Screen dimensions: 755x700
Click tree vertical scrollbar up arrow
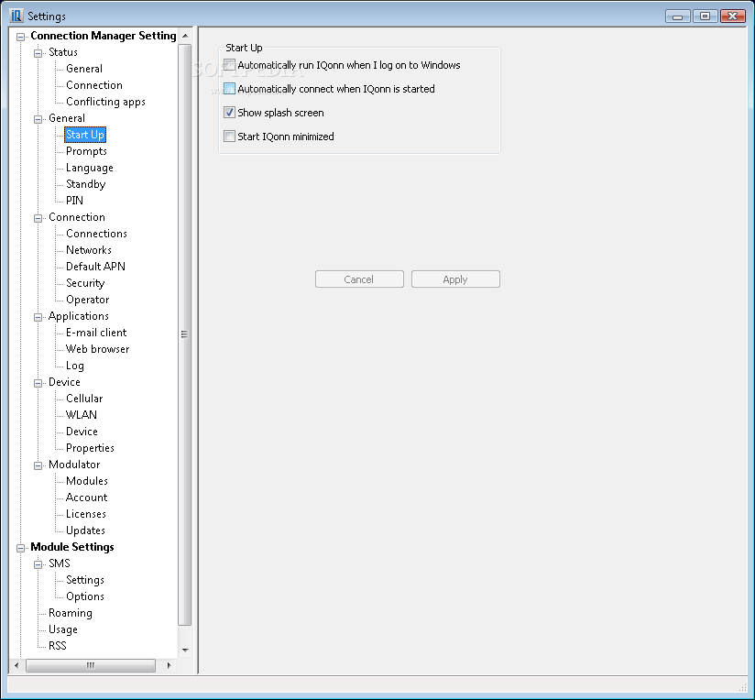coord(185,36)
